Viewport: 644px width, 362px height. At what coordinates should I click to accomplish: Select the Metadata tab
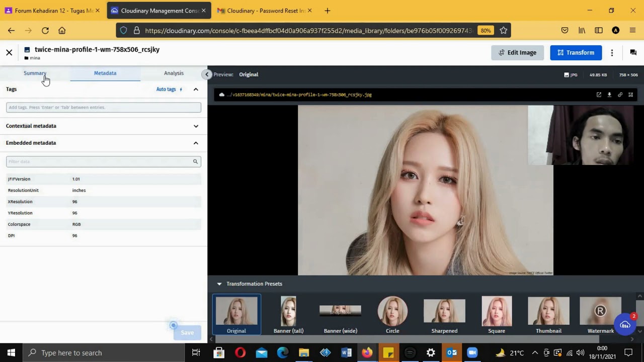(x=105, y=73)
